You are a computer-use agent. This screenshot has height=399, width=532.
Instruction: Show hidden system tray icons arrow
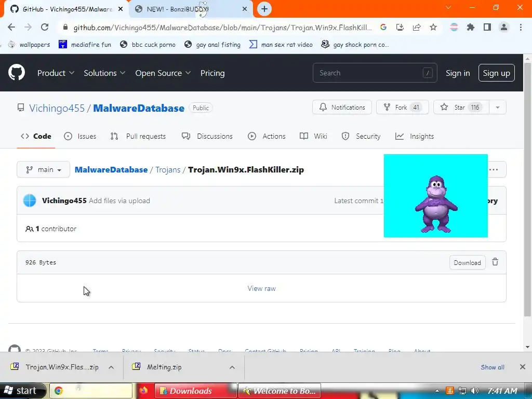437,391
